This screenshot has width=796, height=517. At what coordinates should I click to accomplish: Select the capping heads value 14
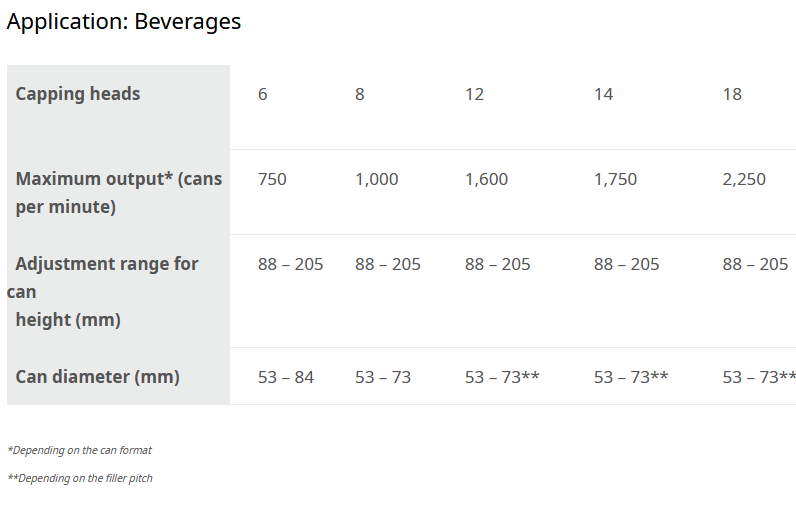(604, 94)
